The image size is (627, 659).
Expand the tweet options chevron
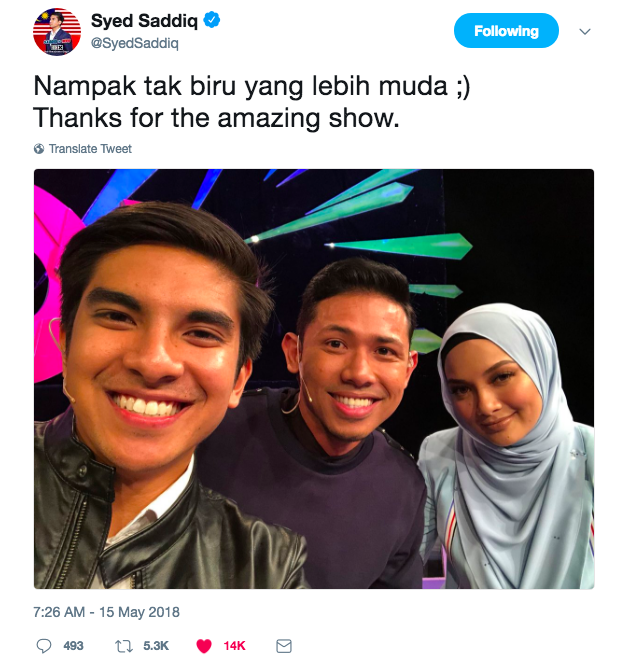pyautogui.click(x=585, y=32)
